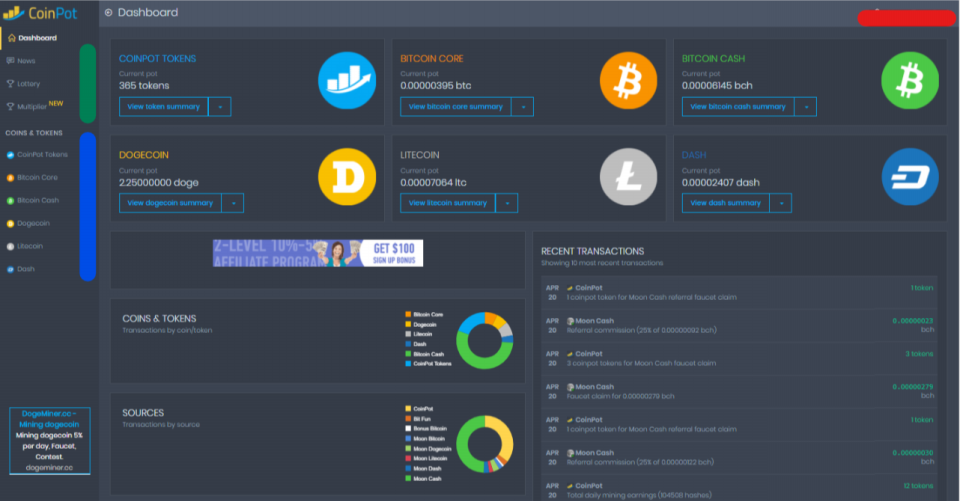Click the Bitcoin Cash sidebar coin icon

[x=10, y=200]
